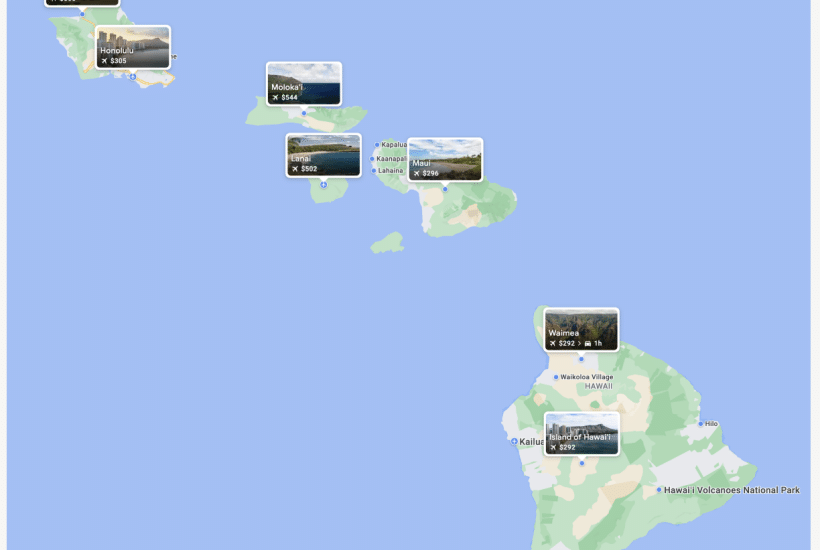The width and height of the screenshot is (820, 550).
Task: Open the Honolulu destination card
Action: point(133,47)
